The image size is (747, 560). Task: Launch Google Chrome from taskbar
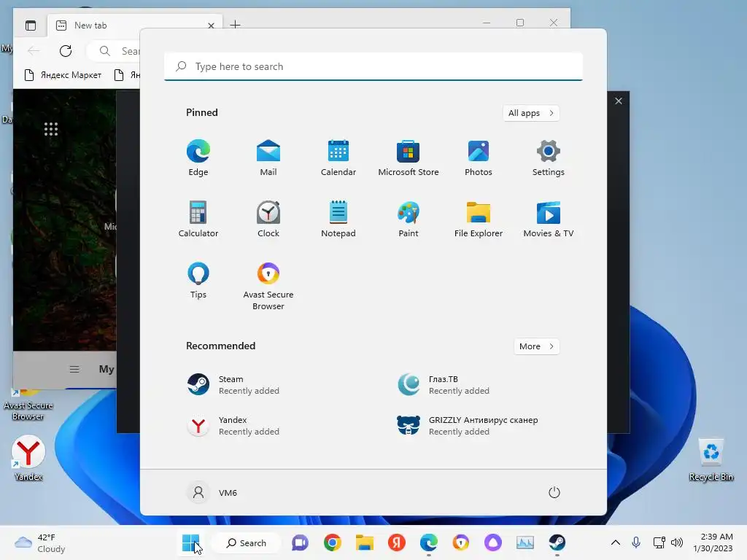[333, 542]
